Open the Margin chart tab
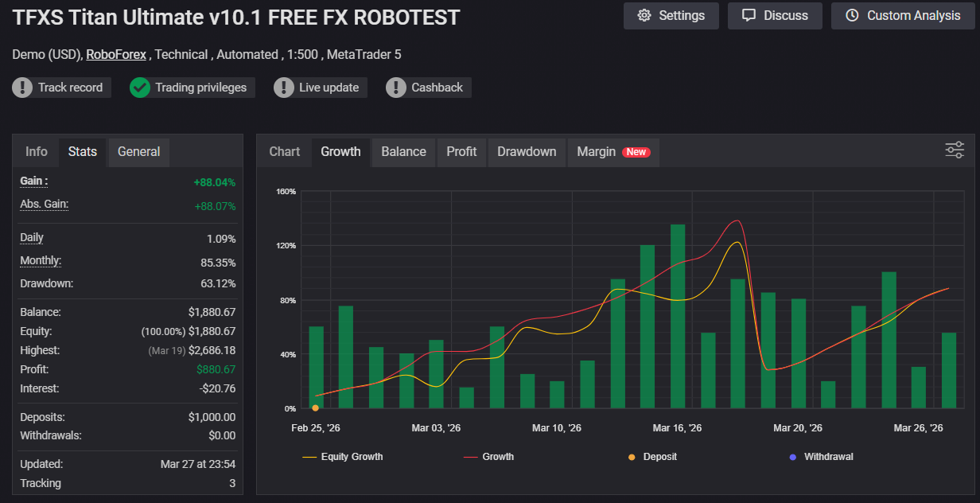Screen dimensions: 980x503 [612, 151]
